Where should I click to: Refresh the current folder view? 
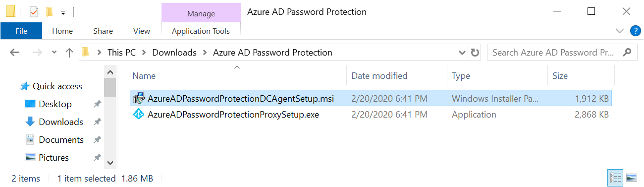[x=475, y=53]
